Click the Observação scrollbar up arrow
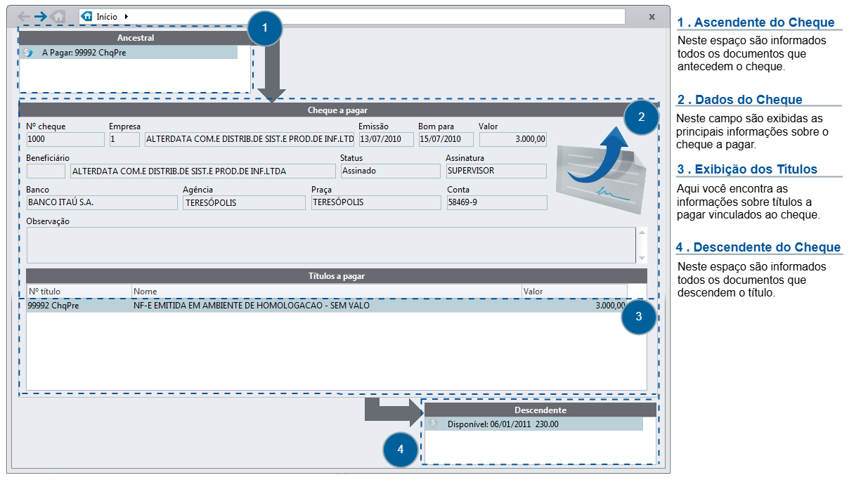 [641, 232]
